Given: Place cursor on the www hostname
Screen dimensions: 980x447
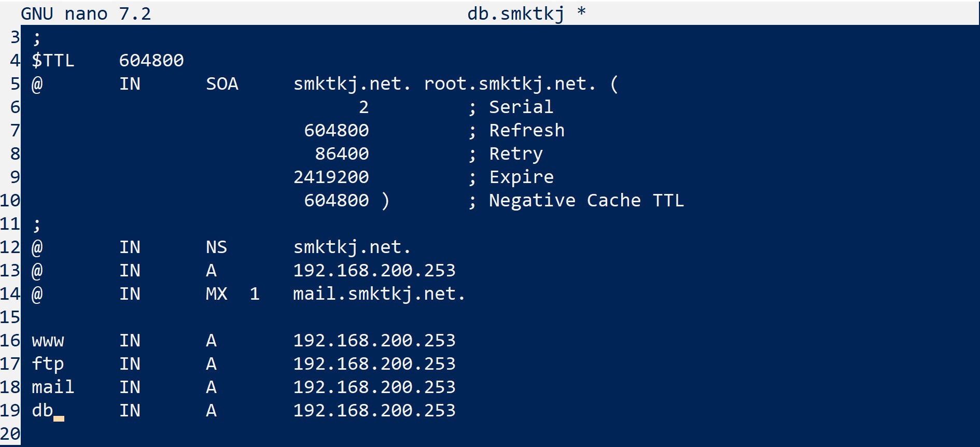Looking at the screenshot, I should coord(48,341).
